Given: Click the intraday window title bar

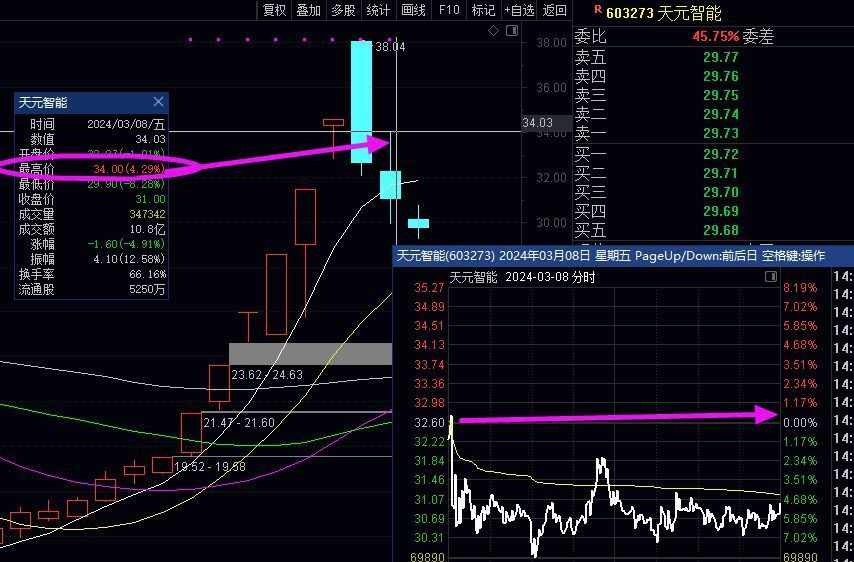Looking at the screenshot, I should coord(623,255).
